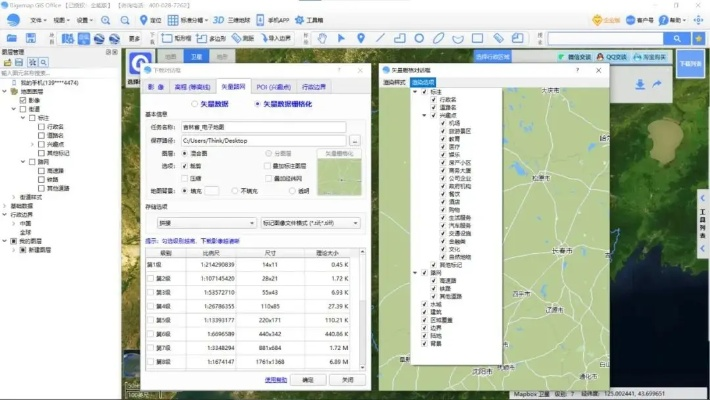The image size is (710, 400).
Task: Select the 透明 background radio
Action: [292, 191]
